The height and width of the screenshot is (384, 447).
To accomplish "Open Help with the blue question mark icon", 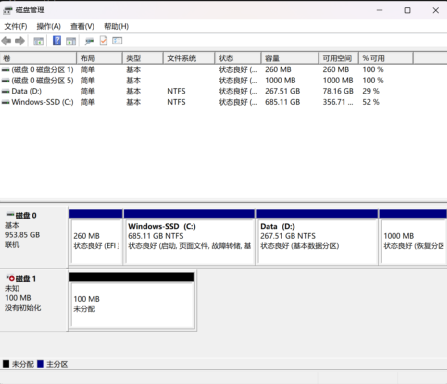I will coord(57,41).
